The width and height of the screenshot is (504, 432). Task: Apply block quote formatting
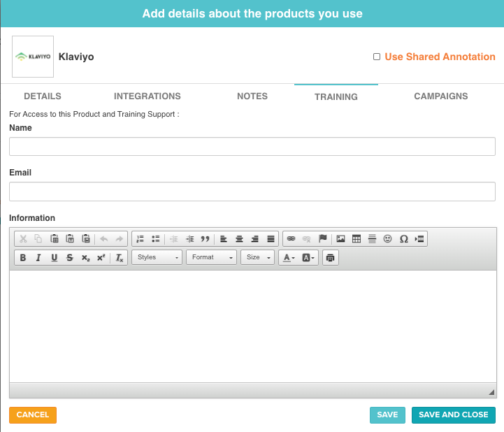point(205,239)
